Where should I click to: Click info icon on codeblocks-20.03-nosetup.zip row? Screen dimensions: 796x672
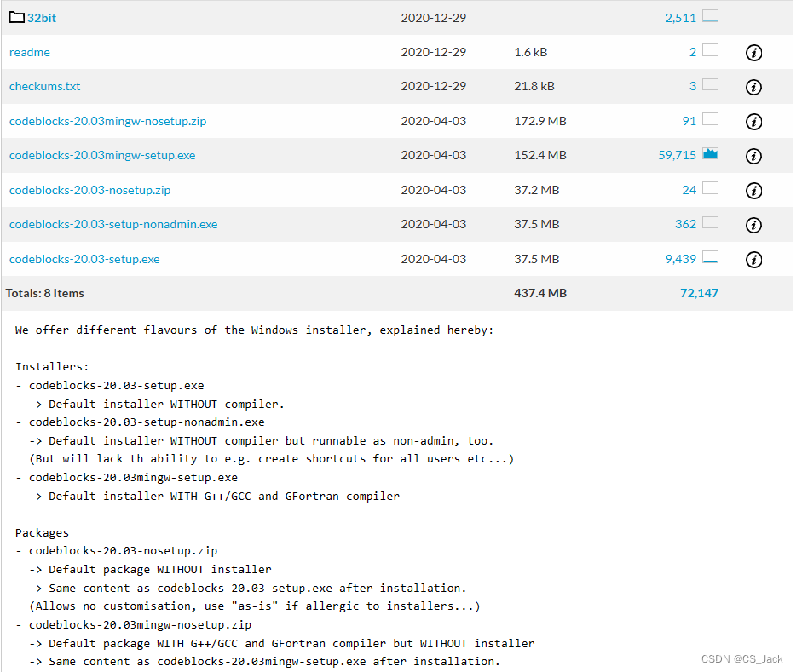point(753,191)
